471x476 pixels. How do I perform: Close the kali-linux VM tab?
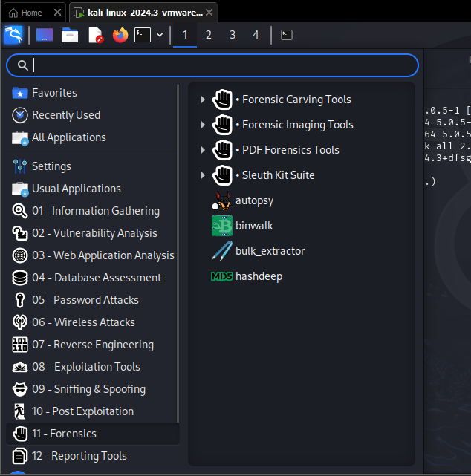coord(209,13)
